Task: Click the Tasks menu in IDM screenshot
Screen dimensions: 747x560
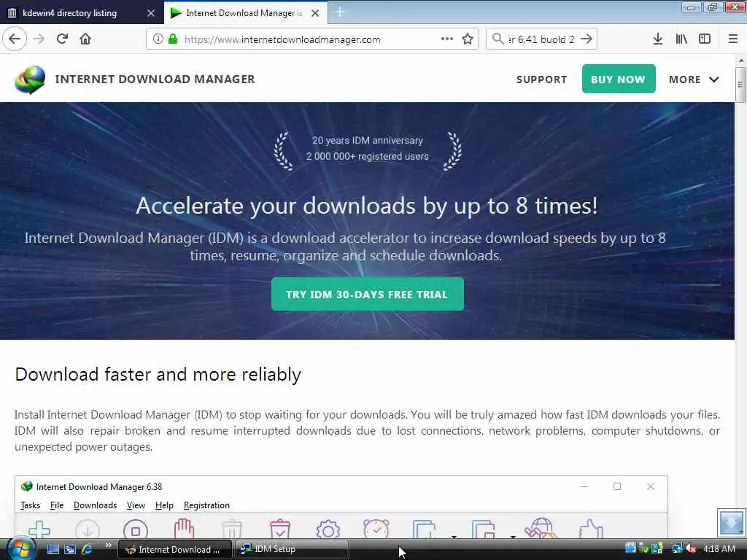Action: click(x=30, y=505)
